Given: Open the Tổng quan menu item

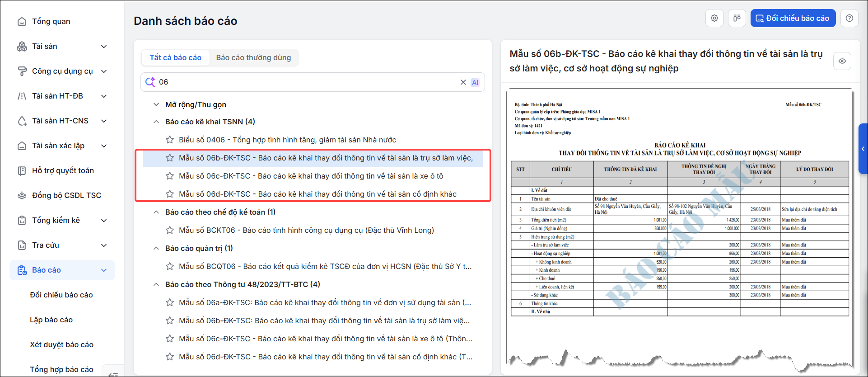Looking at the screenshot, I should click(51, 22).
